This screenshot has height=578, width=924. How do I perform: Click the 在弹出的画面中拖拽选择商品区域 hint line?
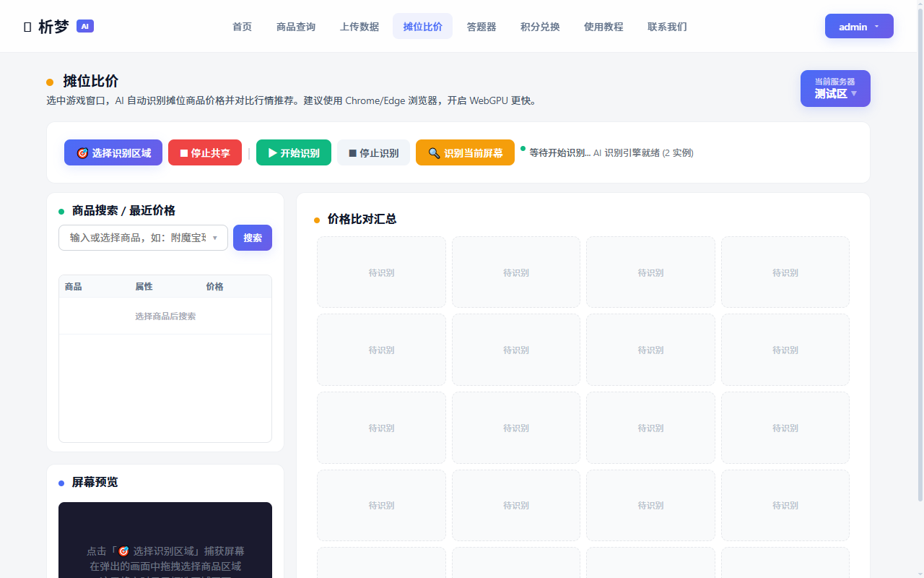pyautogui.click(x=165, y=566)
